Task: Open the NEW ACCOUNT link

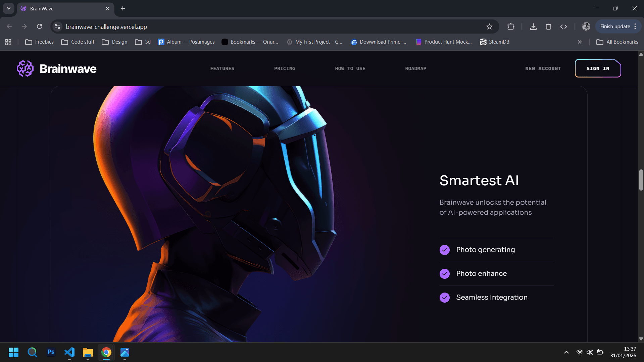Action: [543, 68]
